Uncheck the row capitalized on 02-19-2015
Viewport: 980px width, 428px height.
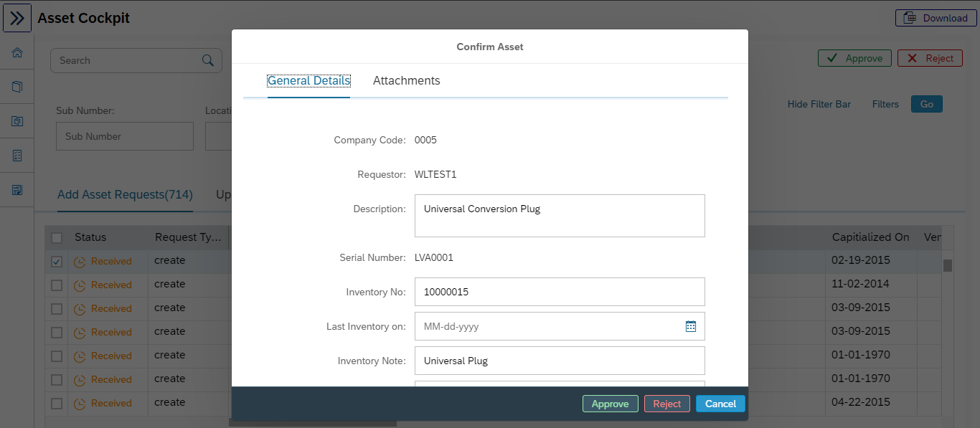click(57, 262)
